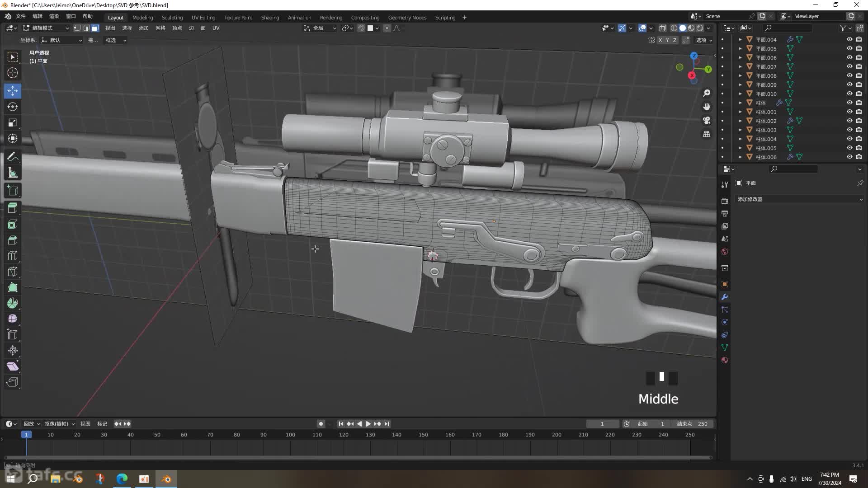This screenshot has width=868, height=488.
Task: Switch to the Shading workspace tab
Action: 270,18
